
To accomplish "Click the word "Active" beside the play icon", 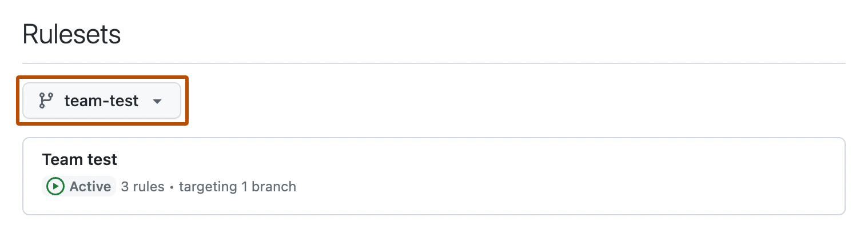I will [90, 187].
